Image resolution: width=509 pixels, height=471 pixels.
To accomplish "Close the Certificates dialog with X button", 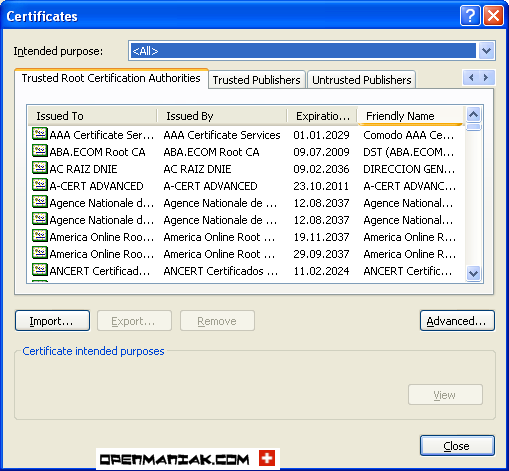I will pos(493,15).
